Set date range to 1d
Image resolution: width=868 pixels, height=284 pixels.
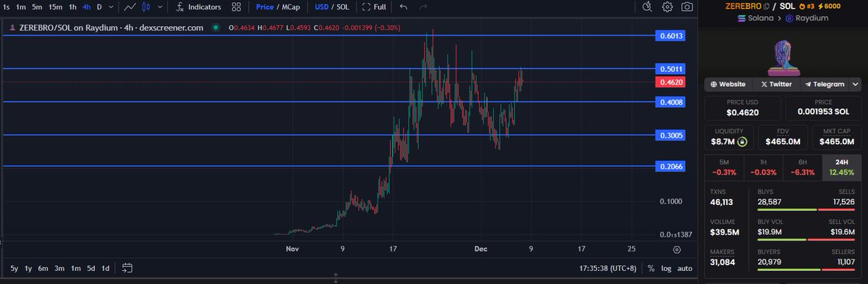pyautogui.click(x=105, y=268)
